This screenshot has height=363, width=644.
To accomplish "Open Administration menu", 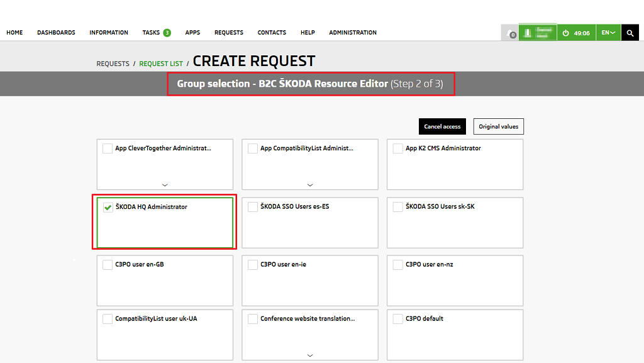I will tap(353, 33).
